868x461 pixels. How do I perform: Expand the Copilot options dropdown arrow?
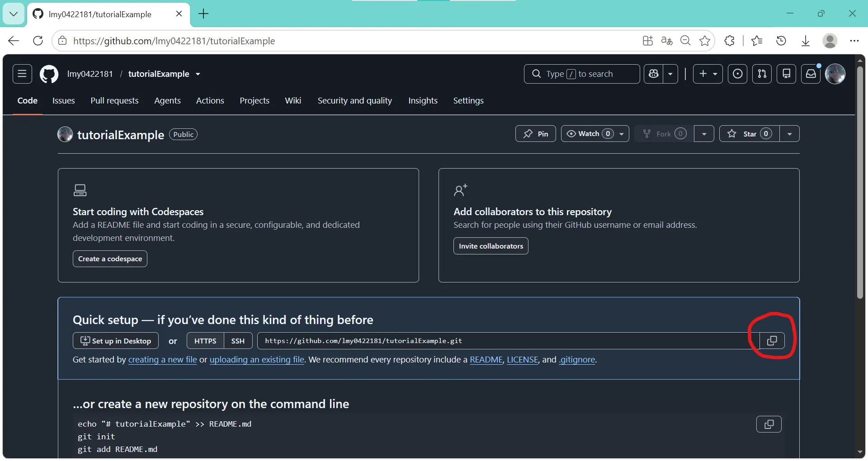point(670,74)
